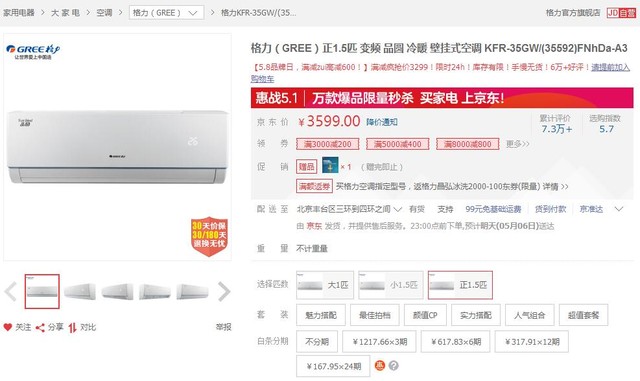Click the 关注 heart icon
This screenshot has height=381, width=640.
[7, 327]
